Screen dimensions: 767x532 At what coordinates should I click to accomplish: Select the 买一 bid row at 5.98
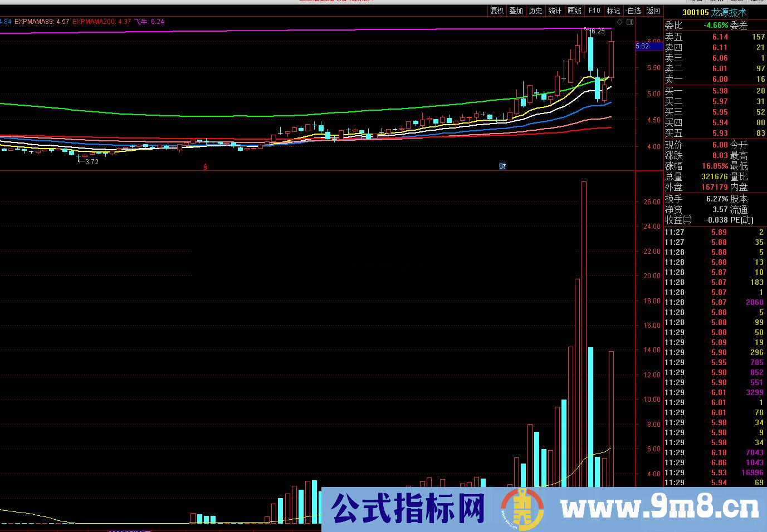715,91
